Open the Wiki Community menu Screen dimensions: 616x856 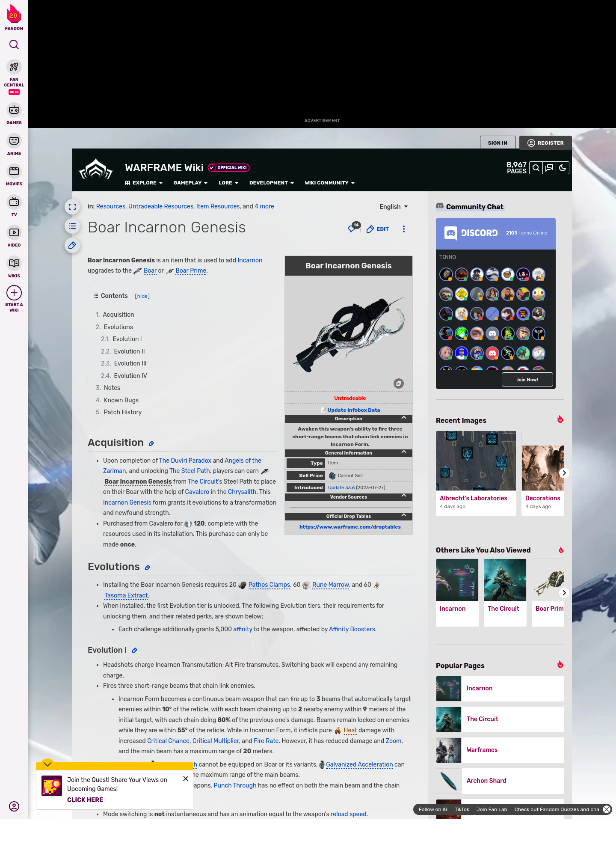click(330, 183)
